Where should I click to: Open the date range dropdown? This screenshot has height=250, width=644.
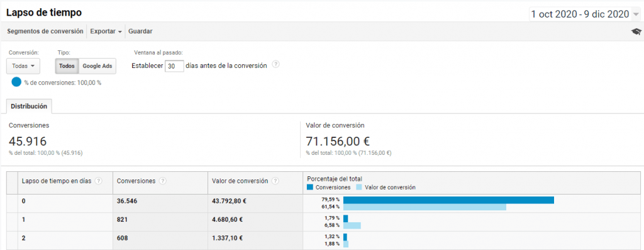(584, 14)
